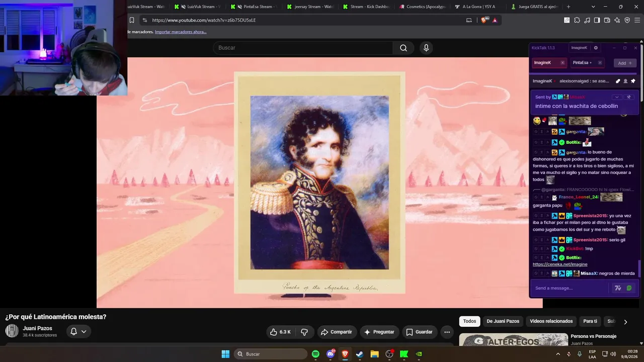The width and height of the screenshot is (644, 362).
Task: Toggle channel notification bell for Juani Pazos
Action: (x=73, y=331)
